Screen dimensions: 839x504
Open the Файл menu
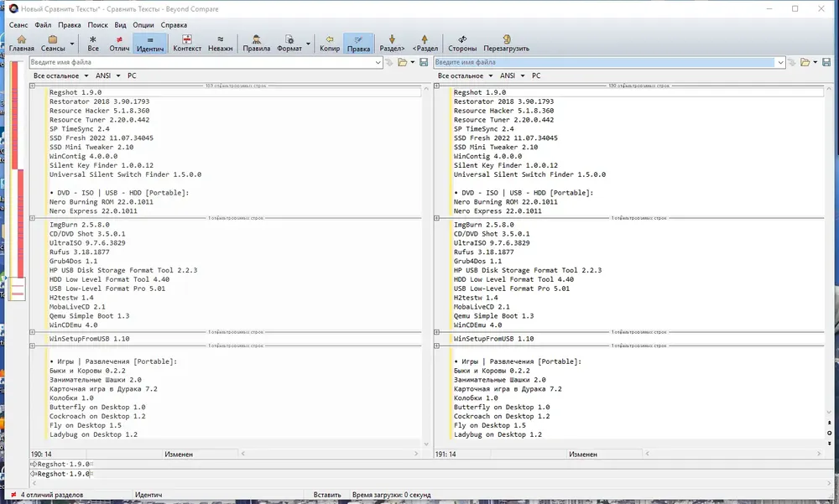43,25
